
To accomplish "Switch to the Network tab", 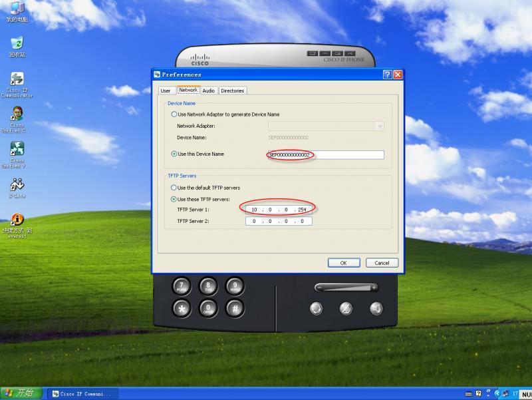I will (188, 90).
